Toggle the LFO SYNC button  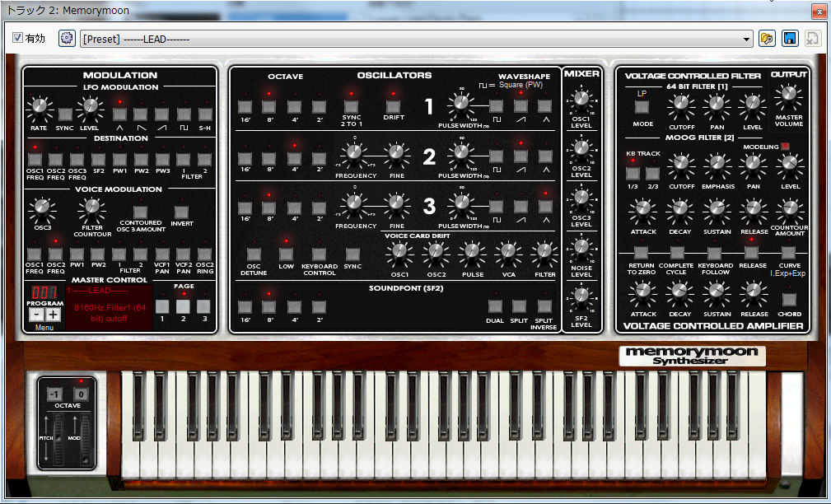point(65,114)
